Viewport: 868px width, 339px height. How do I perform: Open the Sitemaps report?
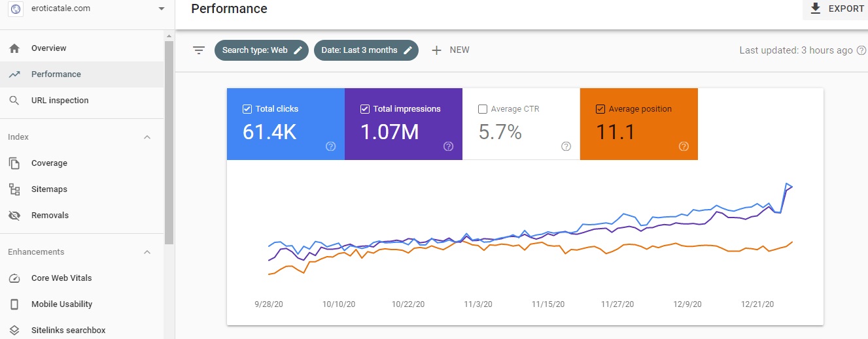point(49,189)
